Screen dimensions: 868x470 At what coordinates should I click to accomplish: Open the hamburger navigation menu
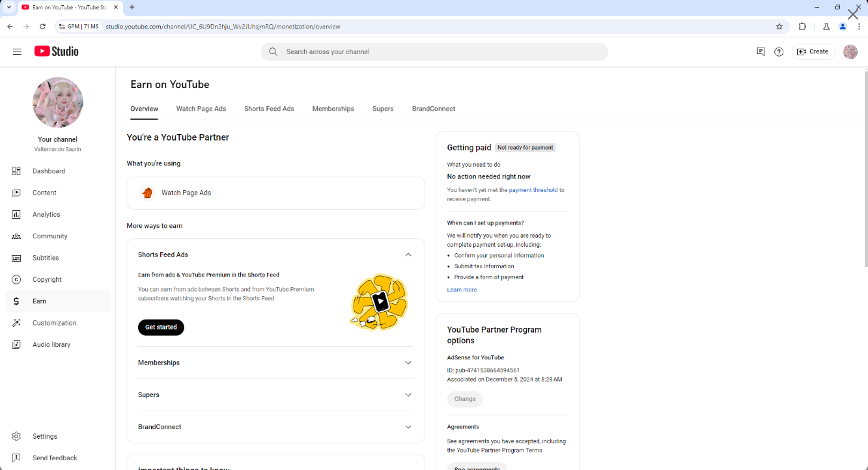17,51
